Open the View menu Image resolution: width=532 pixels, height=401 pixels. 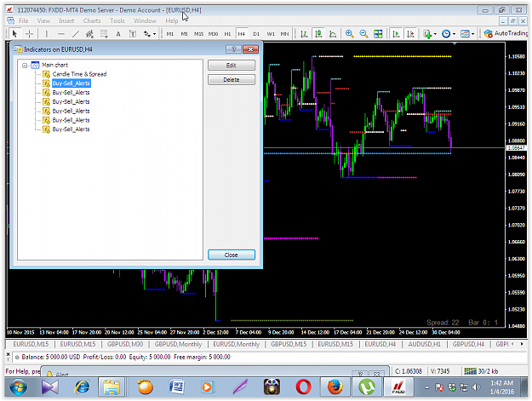43,20
